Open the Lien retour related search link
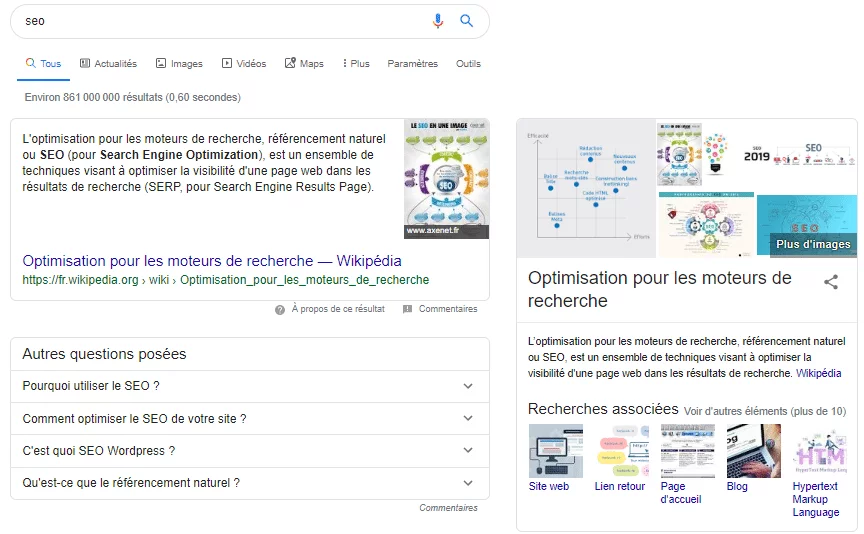The height and width of the screenshot is (534, 864). point(619,487)
